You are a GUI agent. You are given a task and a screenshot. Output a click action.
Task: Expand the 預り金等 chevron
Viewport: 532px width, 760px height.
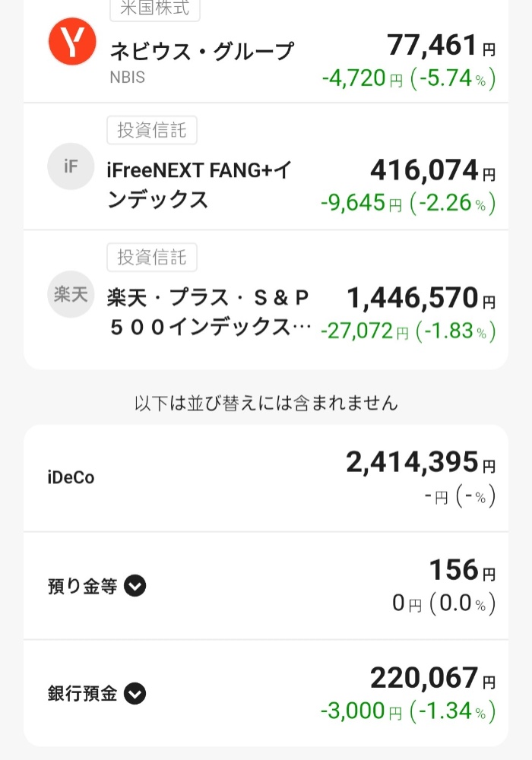pos(135,586)
